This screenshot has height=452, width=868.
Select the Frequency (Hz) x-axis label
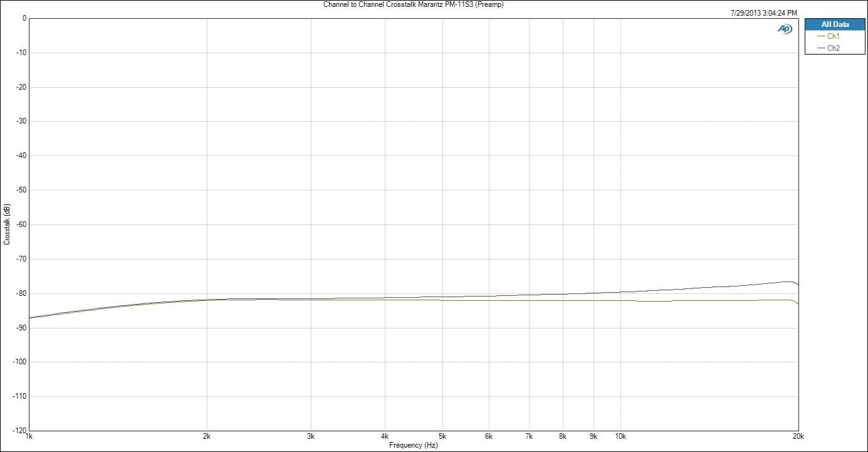pyautogui.click(x=413, y=445)
